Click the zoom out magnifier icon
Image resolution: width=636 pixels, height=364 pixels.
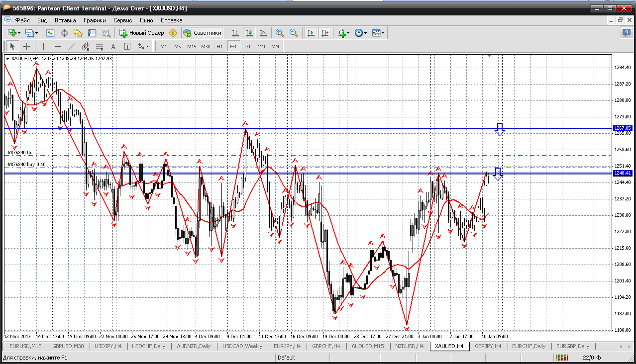pyautogui.click(x=294, y=33)
